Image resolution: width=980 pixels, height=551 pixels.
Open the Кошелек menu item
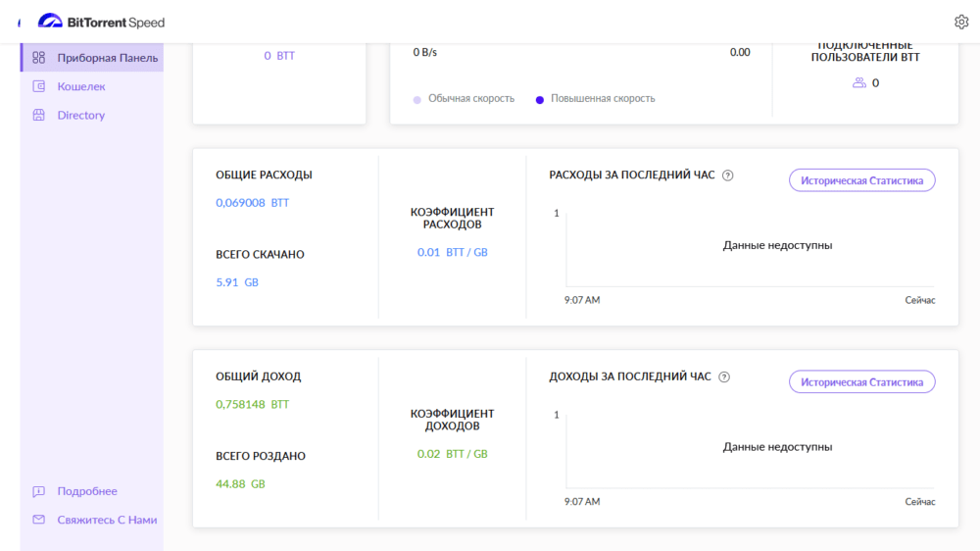tap(81, 86)
